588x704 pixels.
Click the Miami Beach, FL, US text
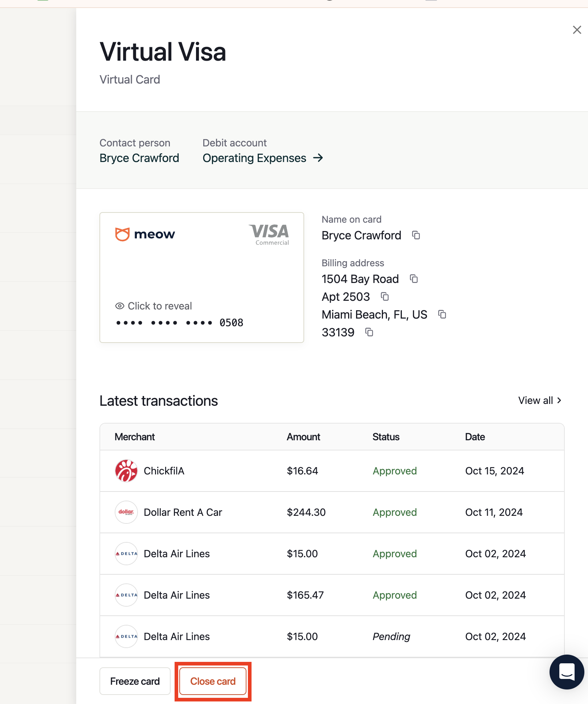pyautogui.click(x=375, y=314)
